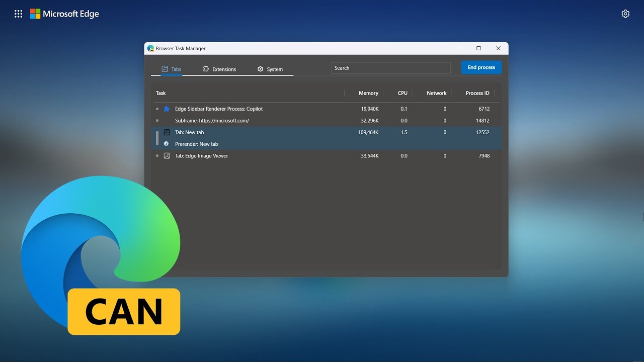Click process ID 6712
This screenshot has width=644, height=362.
pos(484,109)
